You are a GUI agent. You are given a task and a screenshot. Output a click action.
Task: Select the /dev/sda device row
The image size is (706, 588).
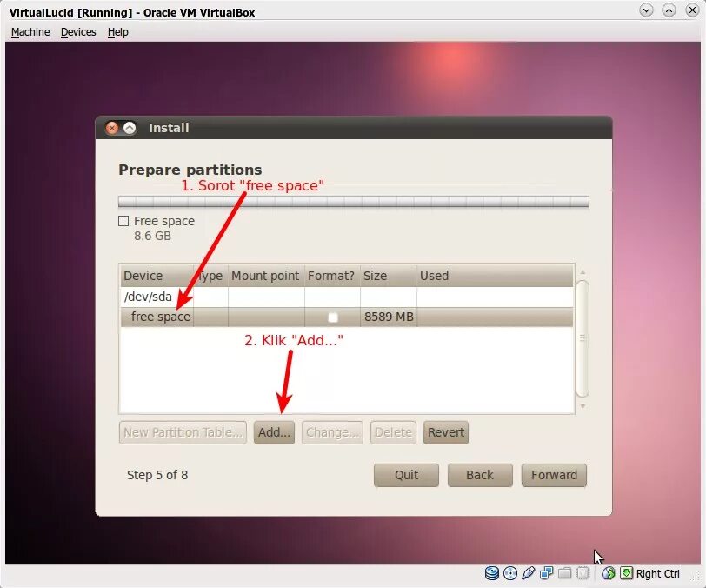click(x=347, y=297)
